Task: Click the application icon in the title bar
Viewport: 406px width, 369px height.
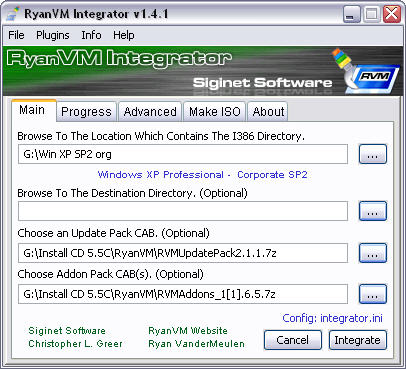Action: [x=13, y=14]
